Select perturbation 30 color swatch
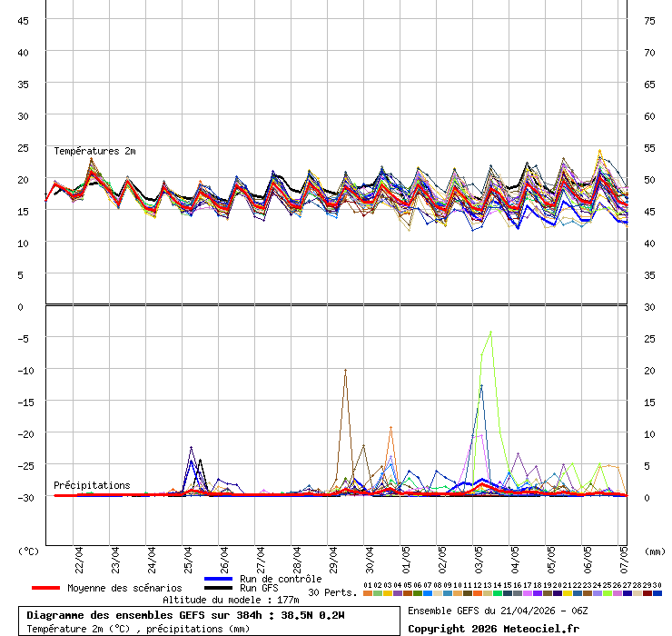The image size is (672, 636). coord(657,593)
